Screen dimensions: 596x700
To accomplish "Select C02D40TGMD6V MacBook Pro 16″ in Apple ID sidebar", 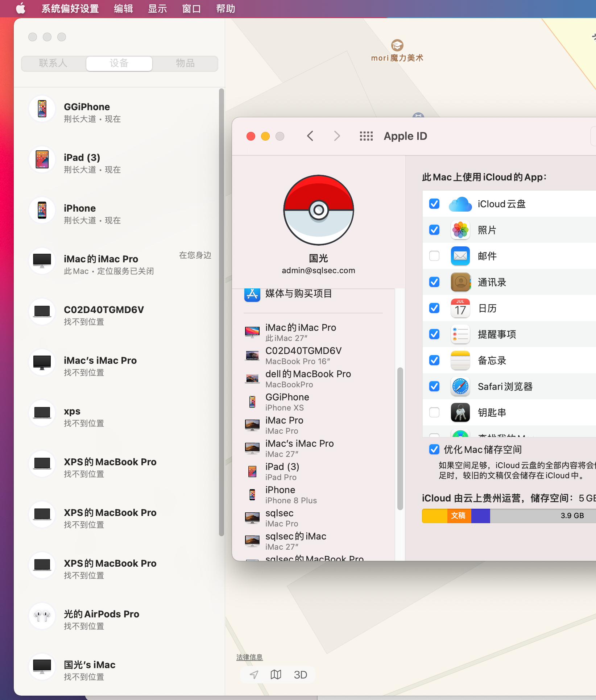I will (x=313, y=355).
